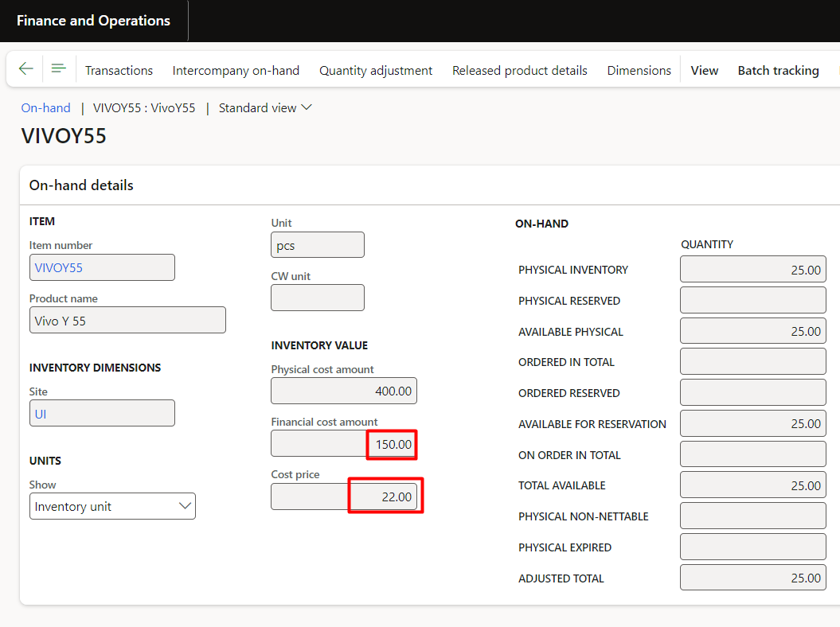Select Intercompany on-hand menu item
Viewport: 840px width, 627px height.
[236, 71]
